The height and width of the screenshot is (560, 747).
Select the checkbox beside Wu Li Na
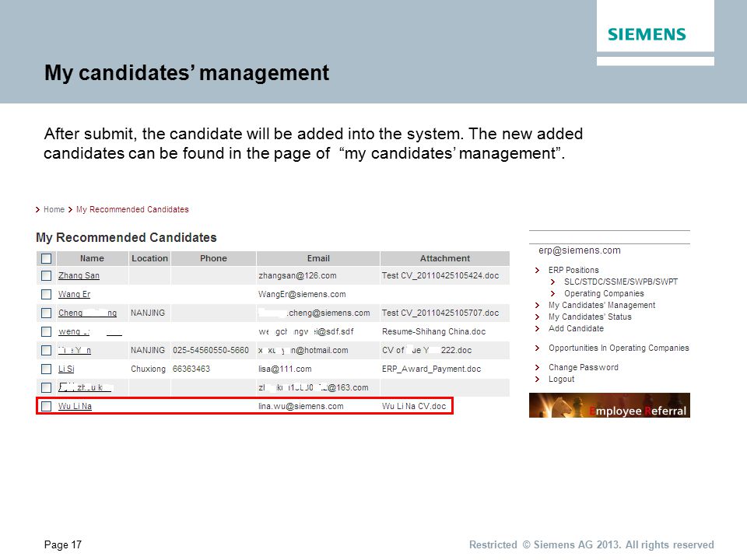pyautogui.click(x=46, y=406)
